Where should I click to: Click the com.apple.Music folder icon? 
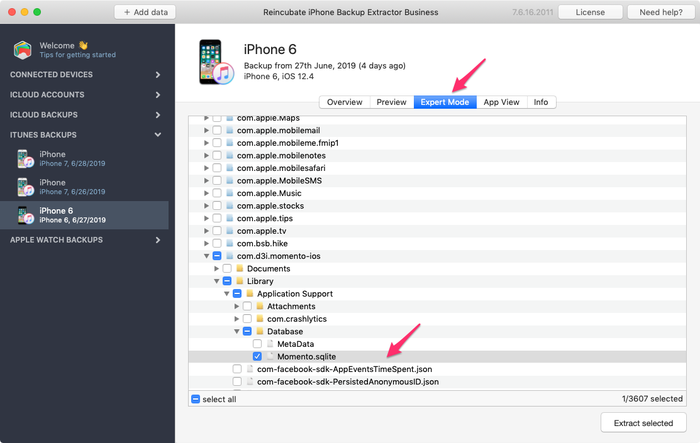coord(229,193)
